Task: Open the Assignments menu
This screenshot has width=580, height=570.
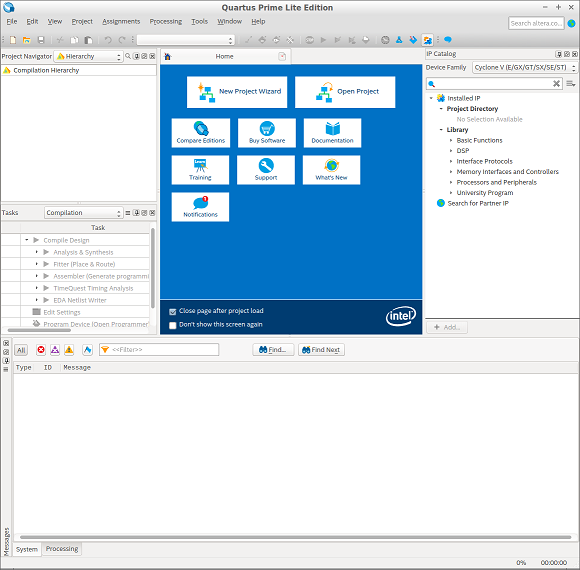Action: click(x=121, y=21)
